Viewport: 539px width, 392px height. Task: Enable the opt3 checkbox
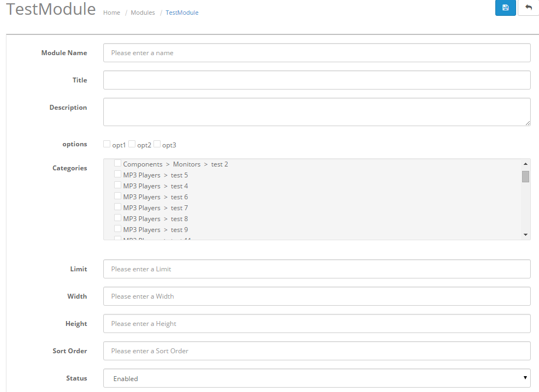click(157, 144)
